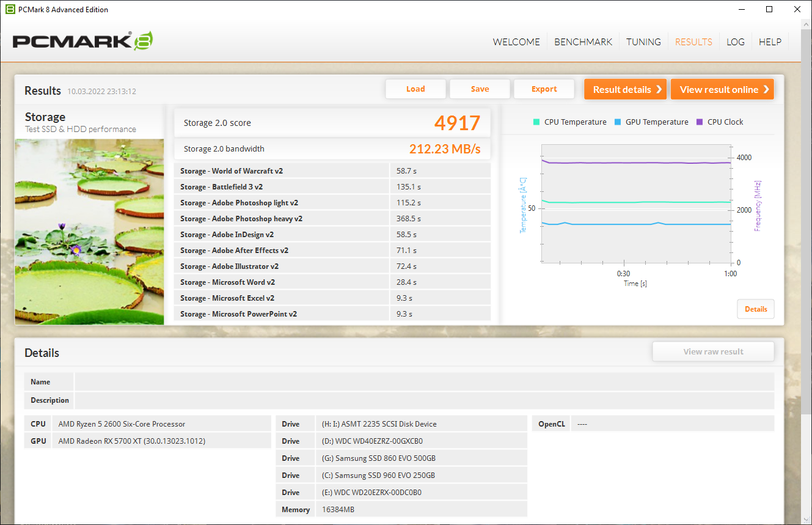Open the Help tab
This screenshot has width=812, height=525.
coord(770,42)
